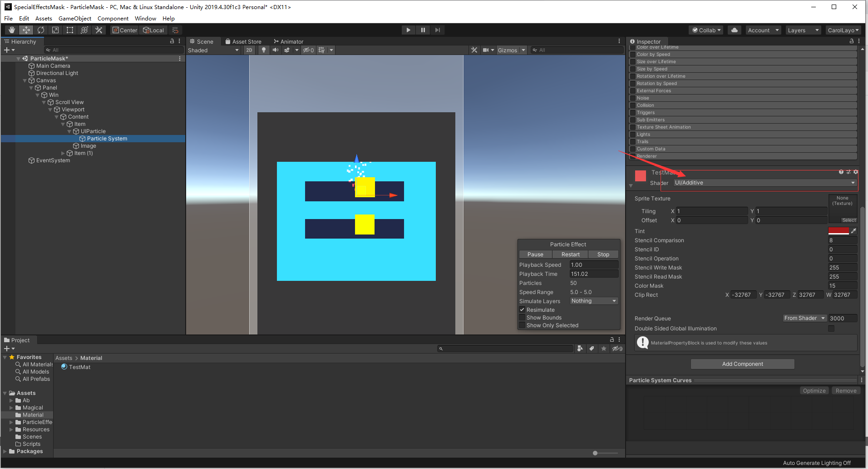868x469 pixels.
Task: Open material help icon
Action: coord(841,172)
